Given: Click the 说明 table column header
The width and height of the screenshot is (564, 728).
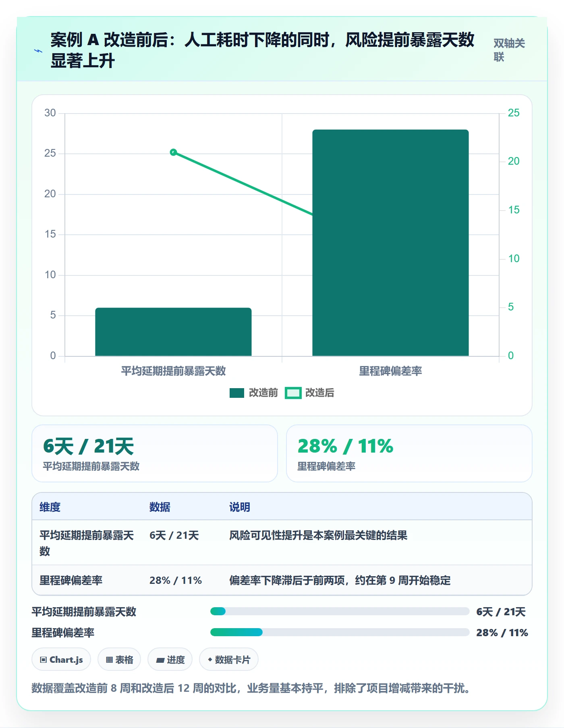Looking at the screenshot, I should (x=240, y=507).
